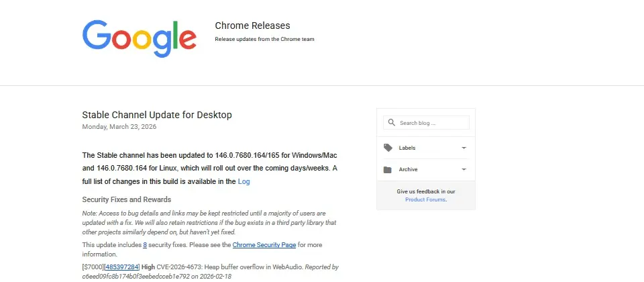Screen dimensions: 644x282
Task: Open the Chrome Releases blog title
Action: pos(253,26)
